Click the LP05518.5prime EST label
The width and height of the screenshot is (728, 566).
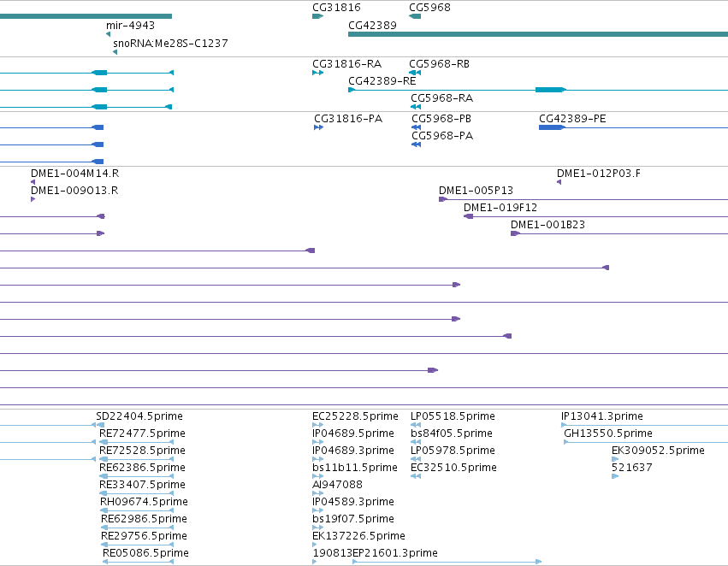point(453,416)
